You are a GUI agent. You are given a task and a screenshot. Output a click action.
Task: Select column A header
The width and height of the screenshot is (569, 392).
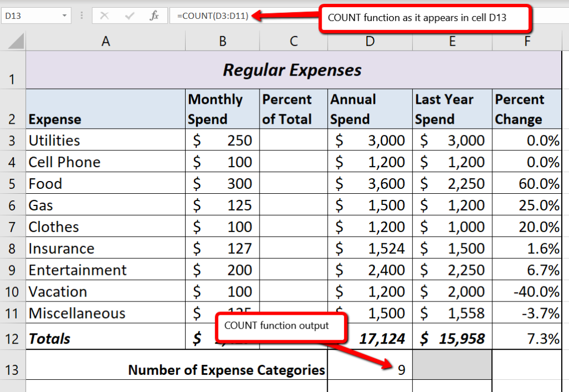106,41
